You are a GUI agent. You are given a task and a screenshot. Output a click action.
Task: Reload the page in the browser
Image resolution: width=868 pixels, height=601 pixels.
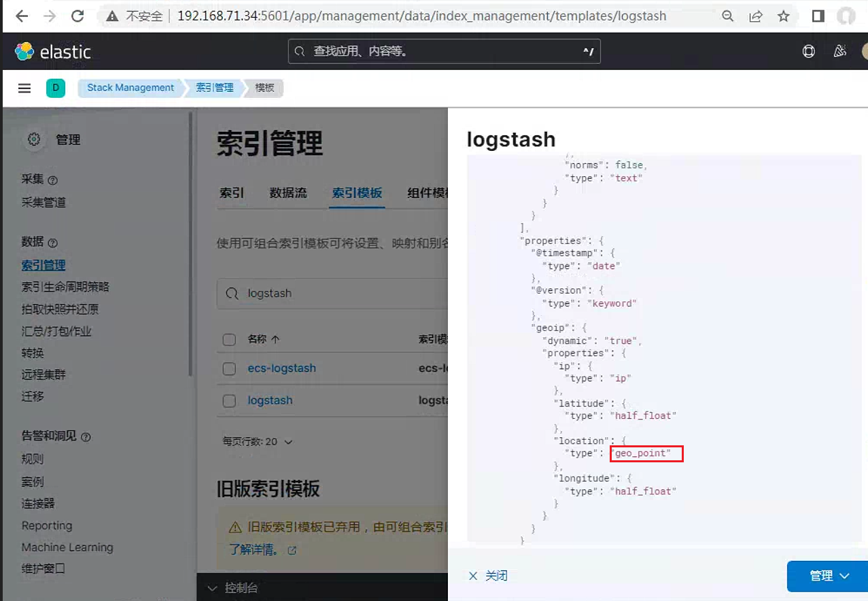(x=77, y=16)
